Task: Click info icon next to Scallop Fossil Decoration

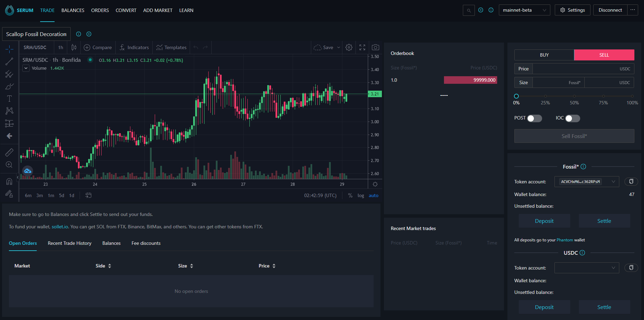Action: tap(79, 34)
